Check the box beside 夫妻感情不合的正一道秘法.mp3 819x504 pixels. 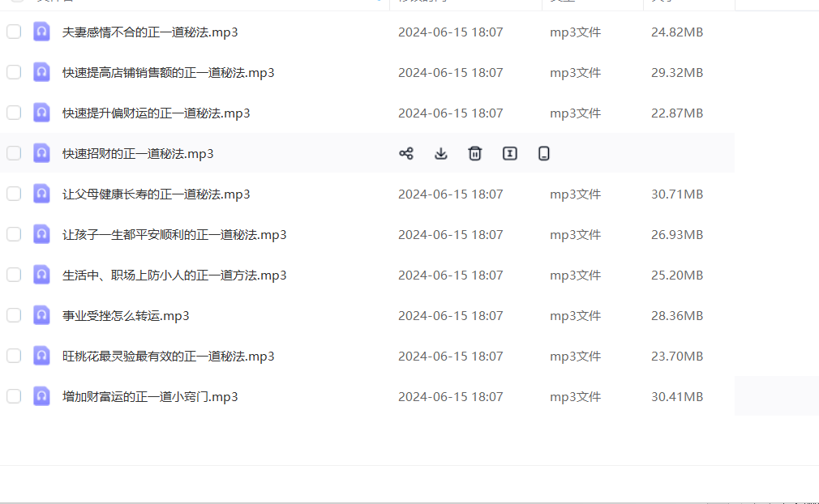tap(14, 32)
